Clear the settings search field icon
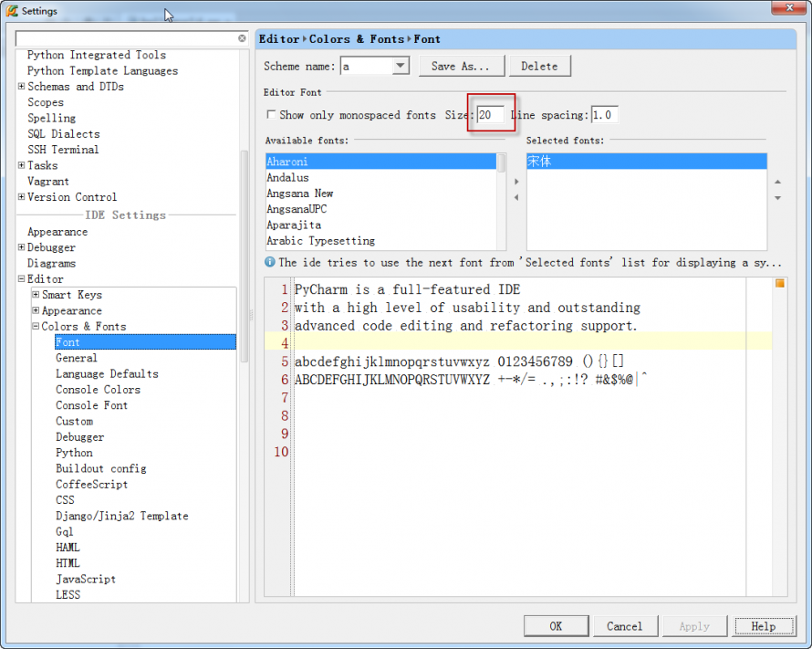 tap(242, 38)
